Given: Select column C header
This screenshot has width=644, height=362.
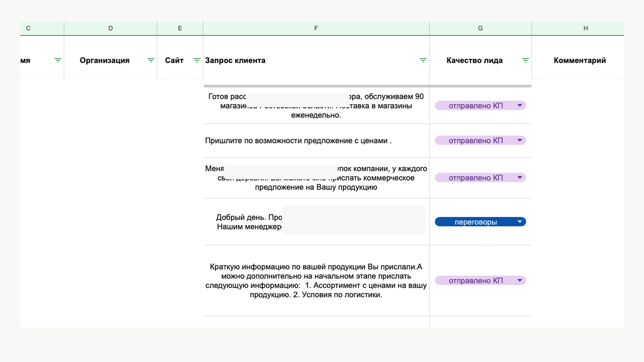Looking at the screenshot, I should pyautogui.click(x=42, y=28).
